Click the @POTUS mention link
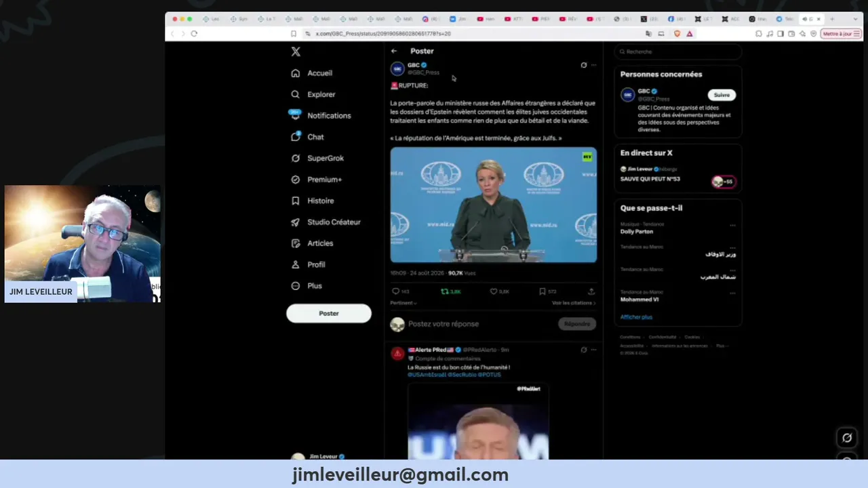Image resolution: width=868 pixels, height=488 pixels. 489,375
